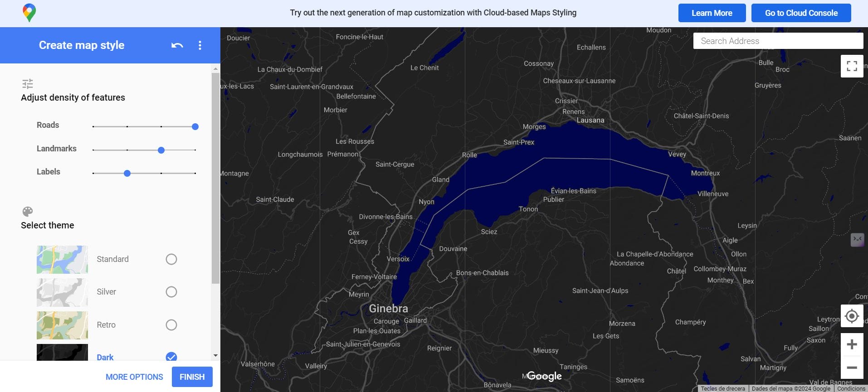Image resolution: width=868 pixels, height=392 pixels.
Task: Click the Create map style heading
Action: [82, 45]
